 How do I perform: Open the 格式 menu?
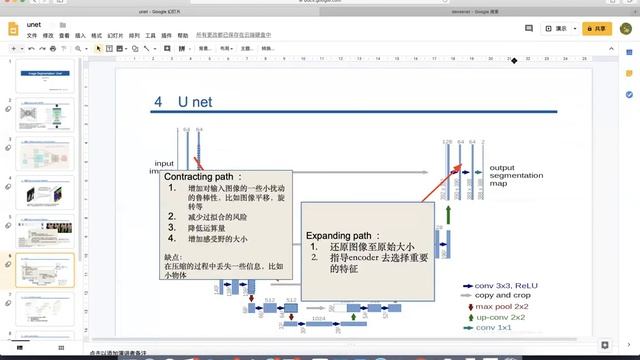coord(96,36)
